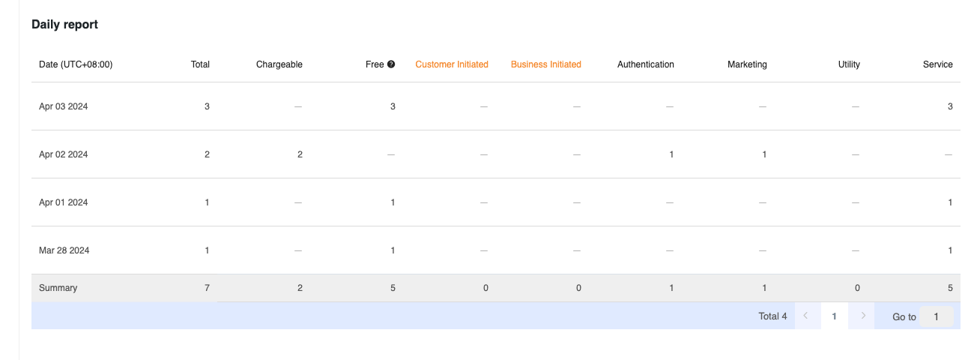
Task: Click the help icon next to Free
Action: pyautogui.click(x=391, y=64)
